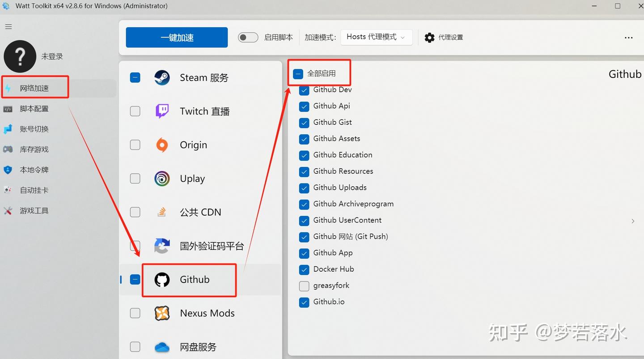Uncheck the Github Archiveprogram checkbox
The image size is (644, 359).
pyautogui.click(x=304, y=204)
